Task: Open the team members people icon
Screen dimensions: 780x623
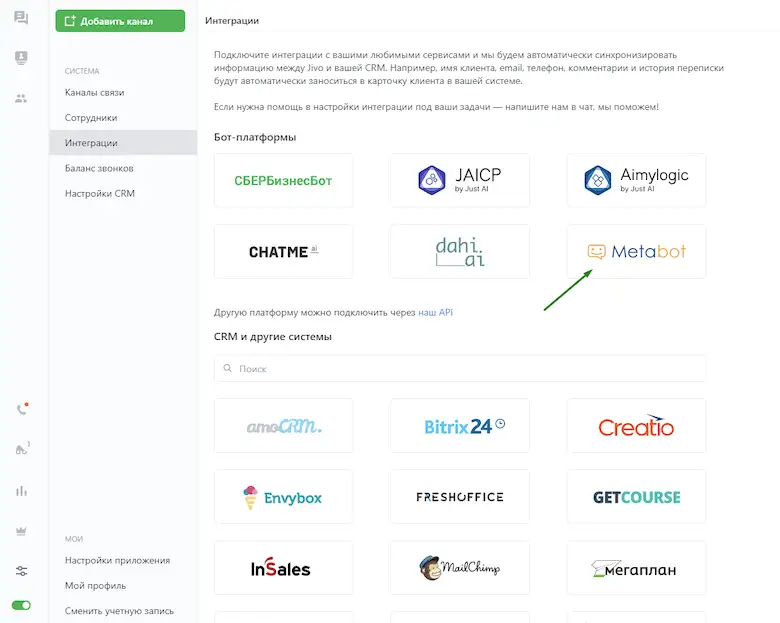Action: click(x=21, y=98)
